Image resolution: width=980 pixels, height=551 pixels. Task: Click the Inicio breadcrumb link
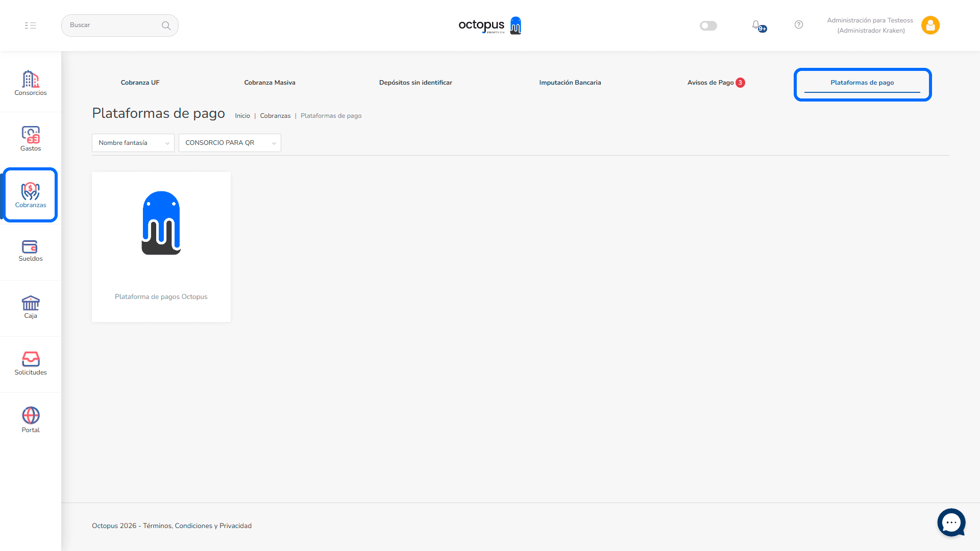pos(242,116)
